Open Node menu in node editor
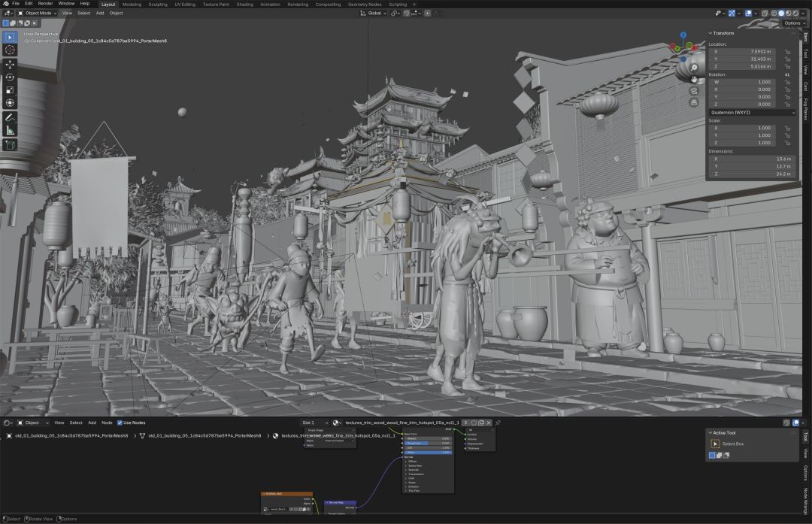 [107, 423]
